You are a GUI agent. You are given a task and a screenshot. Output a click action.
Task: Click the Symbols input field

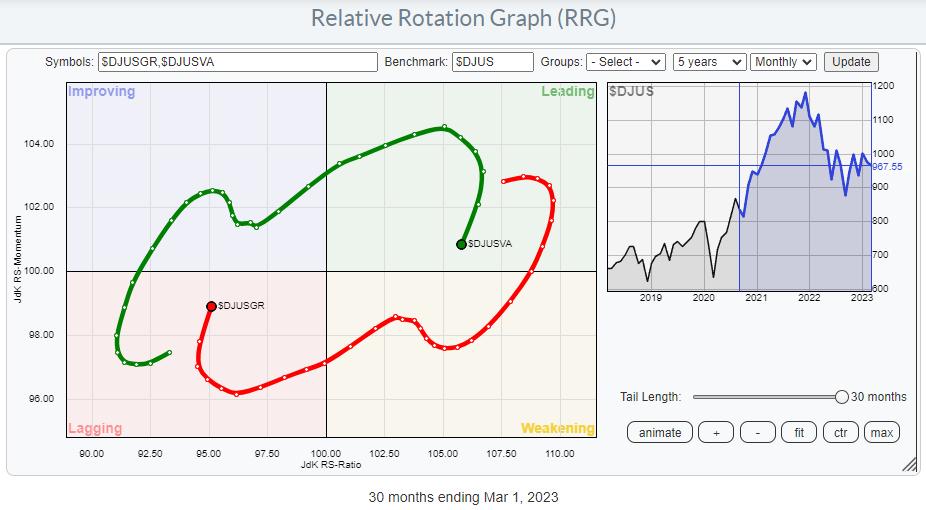(237, 62)
